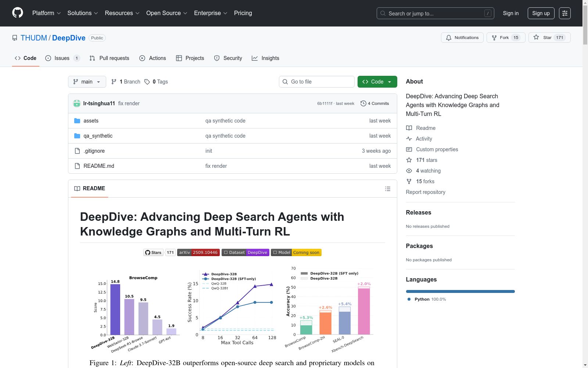This screenshot has width=588, height=368.
Task: View the 4 Commits history
Action: (375, 103)
